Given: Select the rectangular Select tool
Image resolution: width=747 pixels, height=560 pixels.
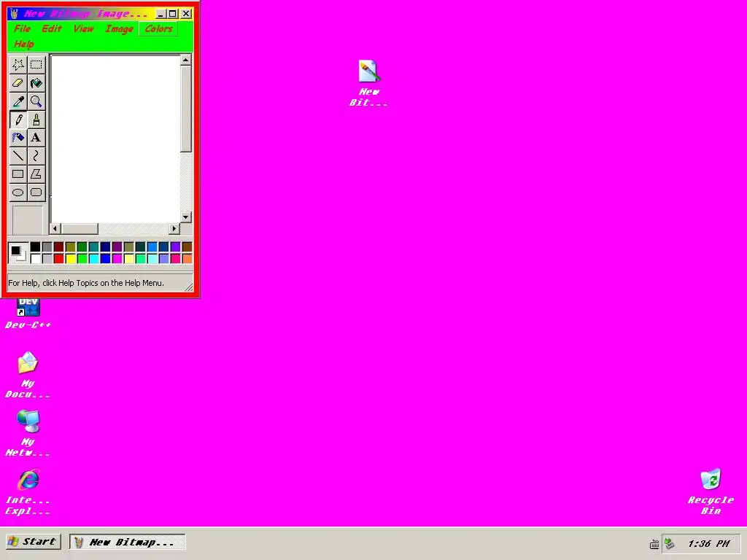Looking at the screenshot, I should [x=36, y=64].
